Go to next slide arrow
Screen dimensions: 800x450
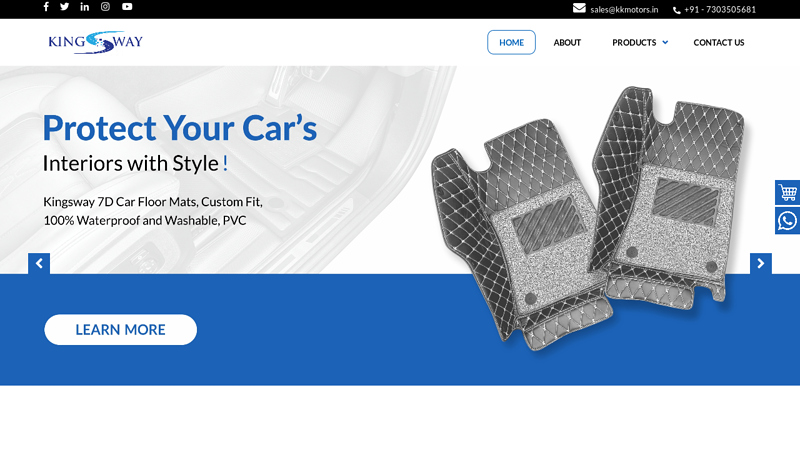click(761, 264)
